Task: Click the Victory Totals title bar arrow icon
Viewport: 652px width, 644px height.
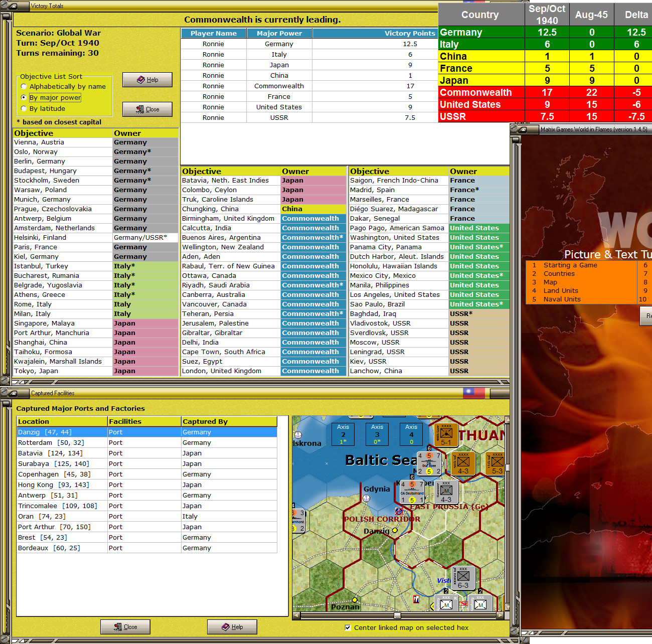Action: point(12,6)
